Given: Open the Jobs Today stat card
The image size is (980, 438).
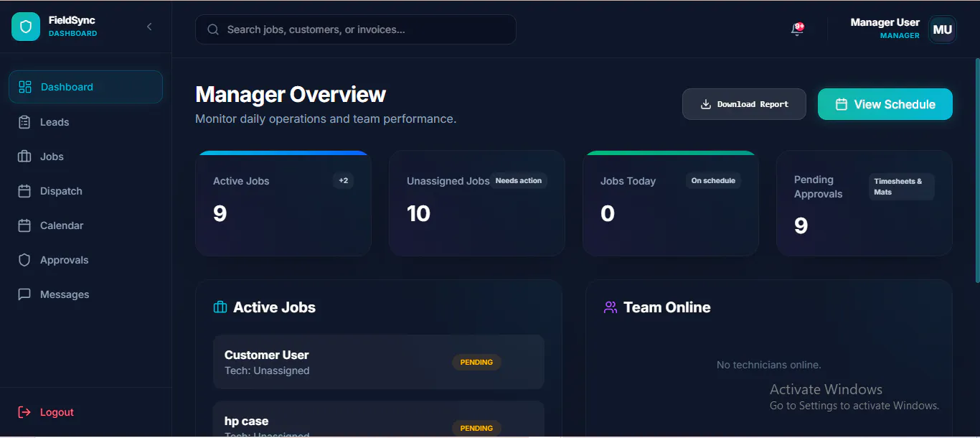Looking at the screenshot, I should pyautogui.click(x=671, y=203).
